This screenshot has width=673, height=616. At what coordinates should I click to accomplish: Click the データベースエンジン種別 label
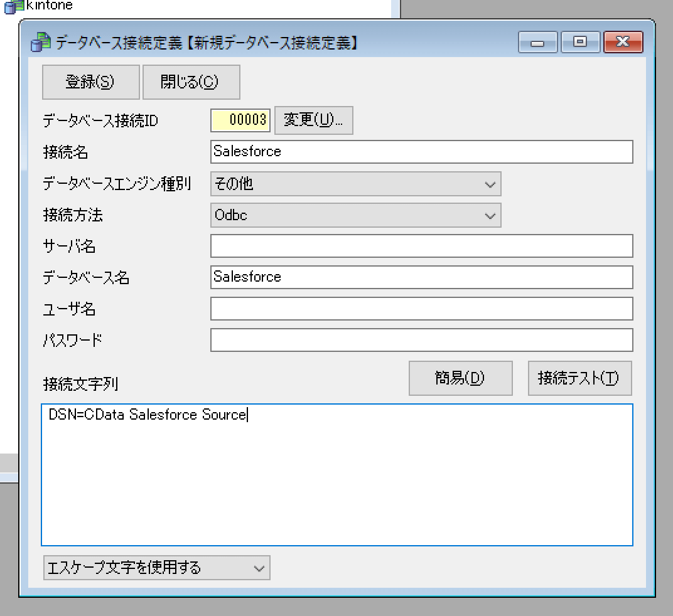click(x=117, y=184)
